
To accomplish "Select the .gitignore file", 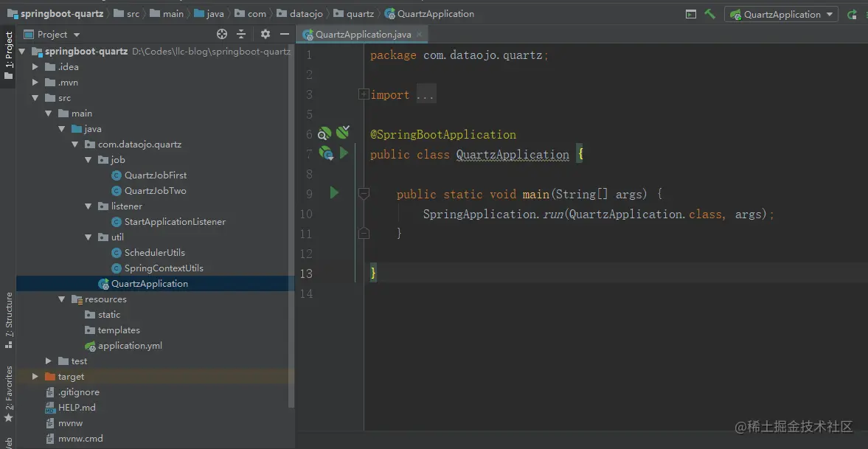I will tap(79, 392).
